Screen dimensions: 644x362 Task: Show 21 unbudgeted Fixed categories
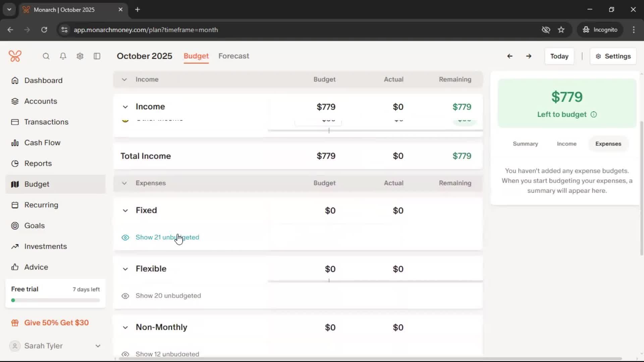(x=167, y=237)
